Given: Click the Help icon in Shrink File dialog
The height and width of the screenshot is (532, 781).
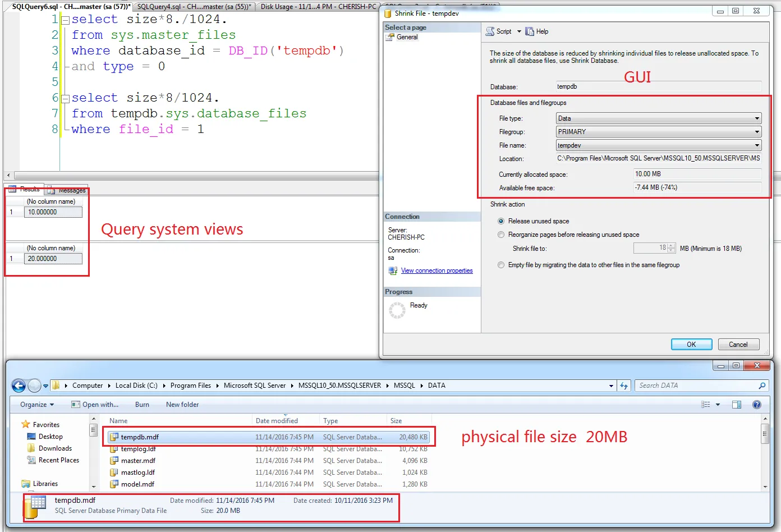Looking at the screenshot, I should [x=530, y=31].
